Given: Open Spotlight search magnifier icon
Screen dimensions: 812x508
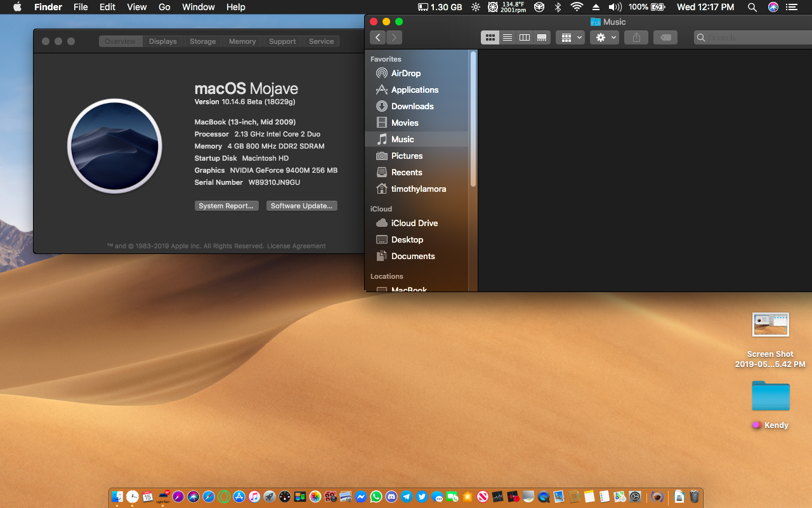Looking at the screenshot, I should [x=752, y=7].
